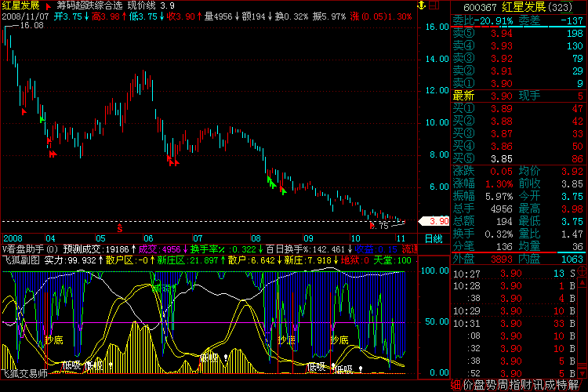
Task: Click the 地狱:0 readout
Action: 354,260
